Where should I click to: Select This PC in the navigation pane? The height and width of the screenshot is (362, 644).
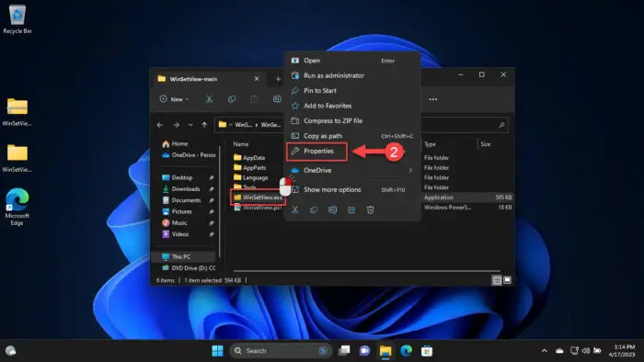(184, 256)
